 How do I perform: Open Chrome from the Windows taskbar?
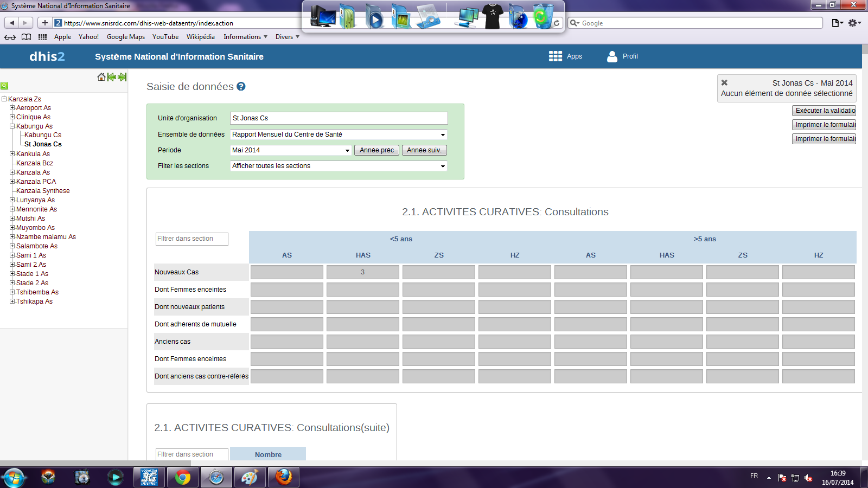[183, 477]
